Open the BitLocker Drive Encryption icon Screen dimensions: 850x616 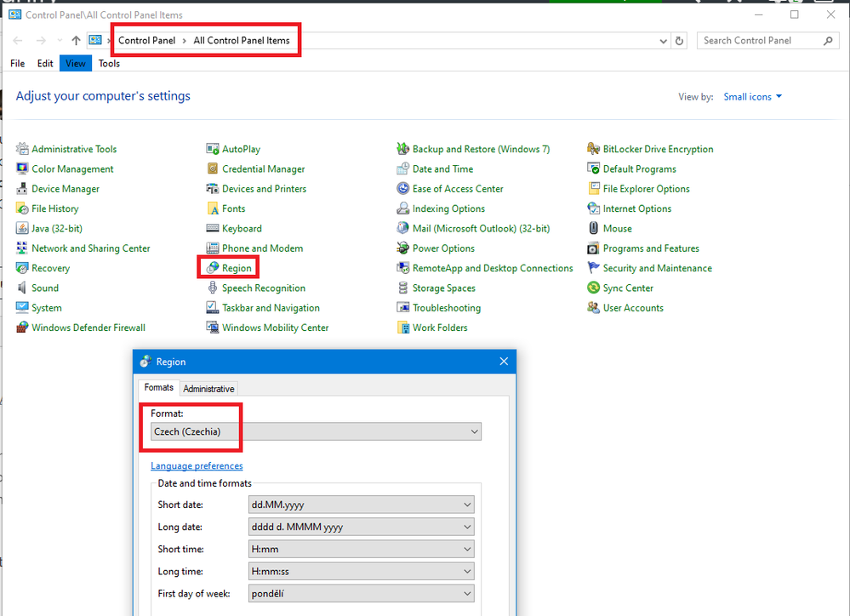click(594, 149)
